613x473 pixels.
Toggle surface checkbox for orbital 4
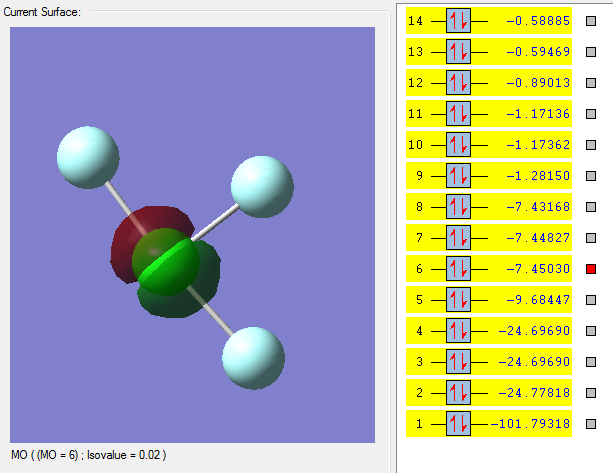click(x=591, y=331)
